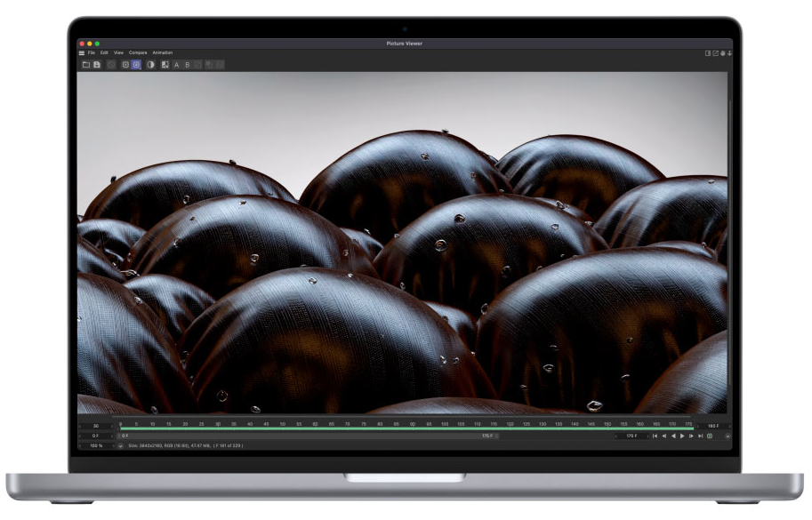The height and width of the screenshot is (520, 812).
Task: Click the download arrow icon at top right
Action: click(729, 53)
